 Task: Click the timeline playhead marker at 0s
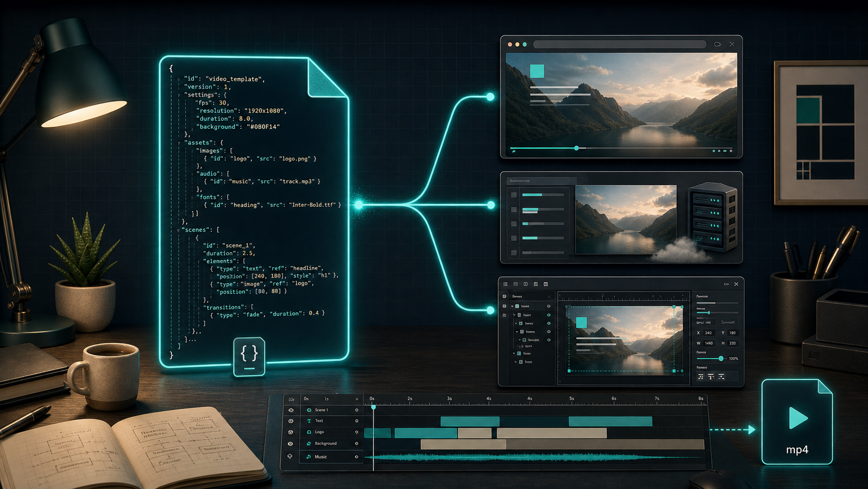click(373, 407)
